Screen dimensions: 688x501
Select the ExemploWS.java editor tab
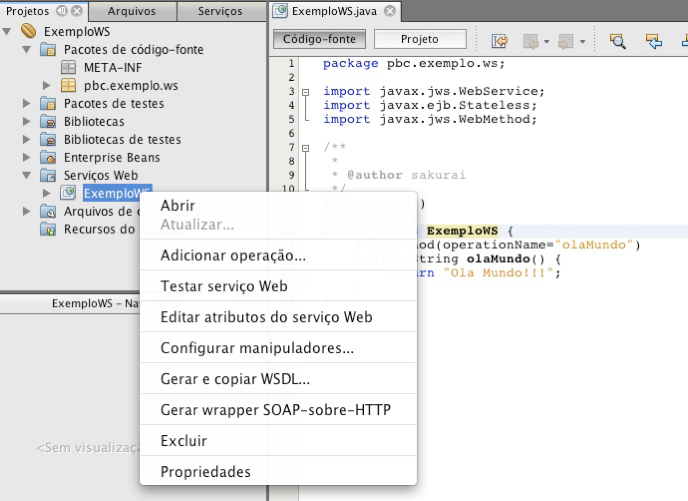[x=334, y=11]
